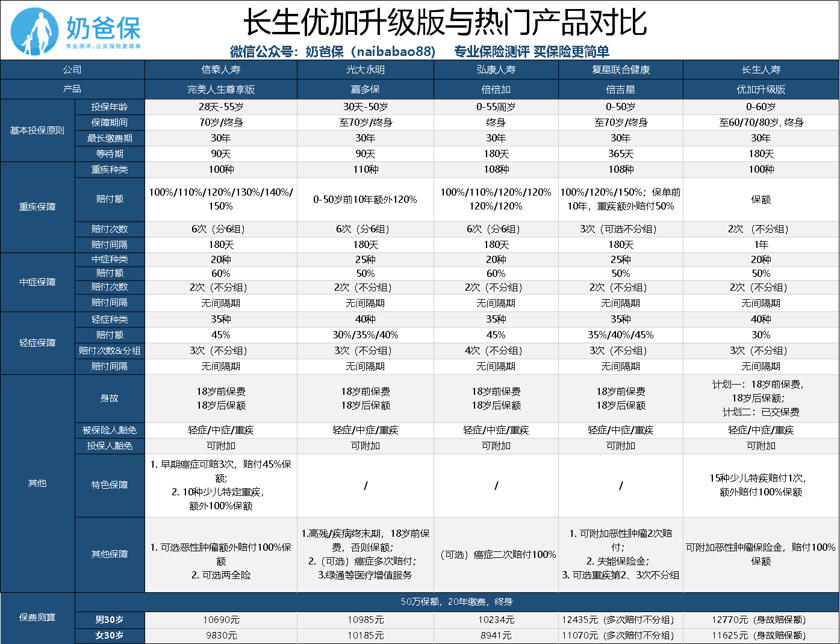Select the 公司 header cell
Image resolution: width=840 pixels, height=644 pixels.
(x=72, y=70)
